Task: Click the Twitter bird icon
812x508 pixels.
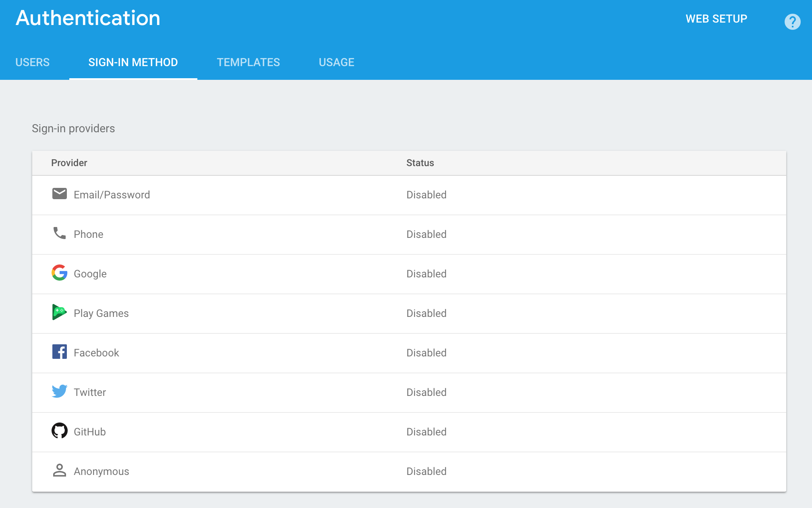Action: [x=60, y=391]
